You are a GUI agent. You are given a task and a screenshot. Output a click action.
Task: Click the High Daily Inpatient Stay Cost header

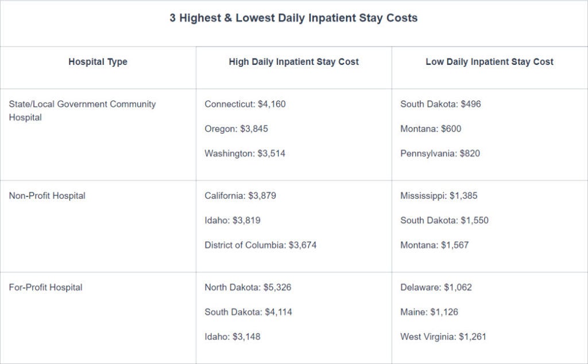pos(293,62)
